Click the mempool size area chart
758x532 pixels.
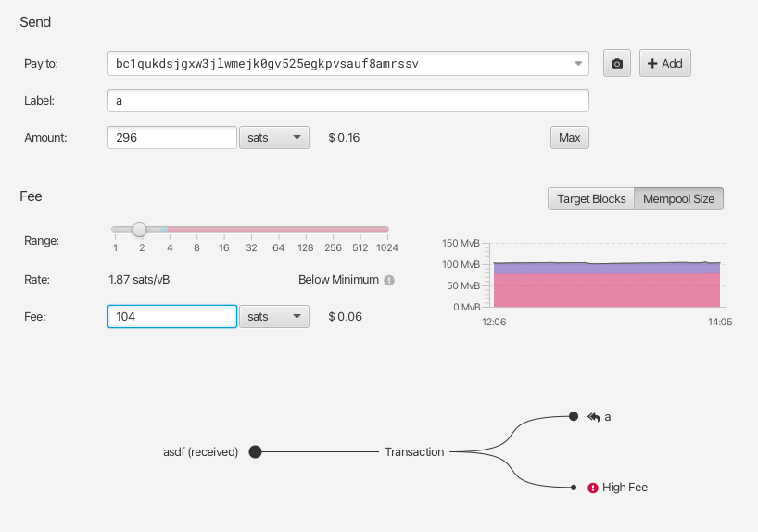[606, 285]
